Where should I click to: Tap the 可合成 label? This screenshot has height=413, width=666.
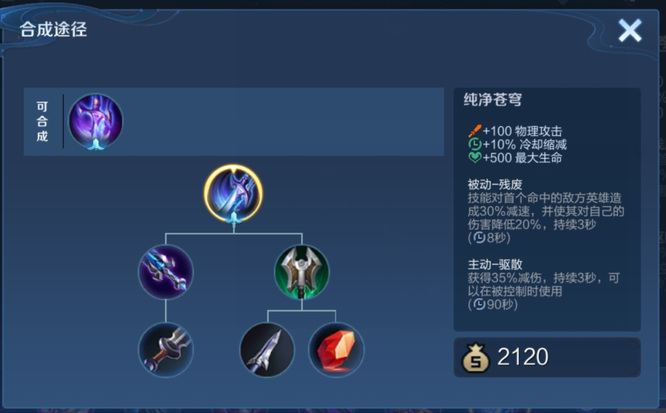[x=42, y=122]
